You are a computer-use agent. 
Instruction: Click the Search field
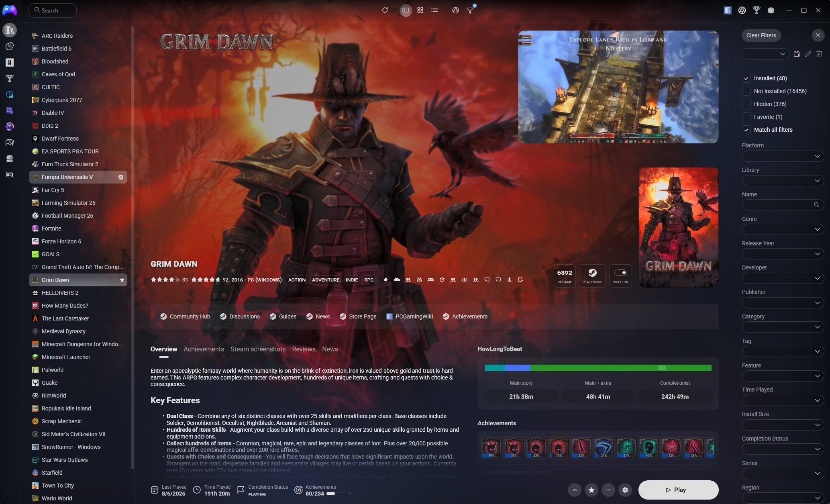coord(53,10)
